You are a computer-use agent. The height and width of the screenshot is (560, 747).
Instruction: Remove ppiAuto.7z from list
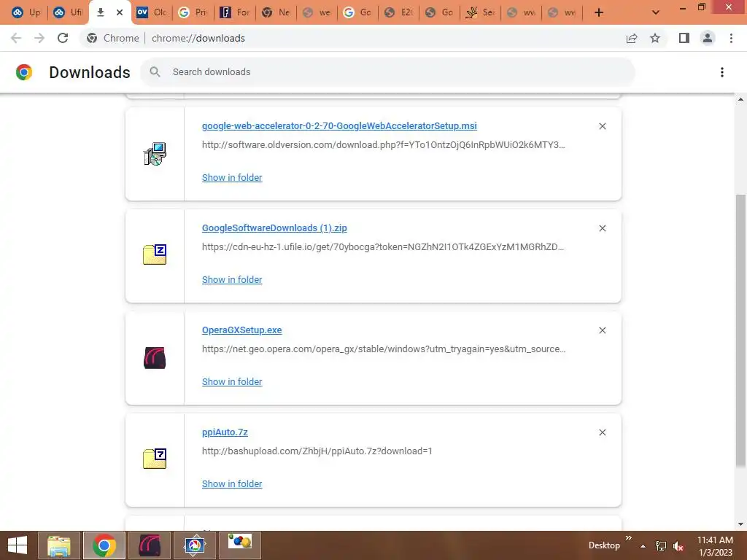602,432
